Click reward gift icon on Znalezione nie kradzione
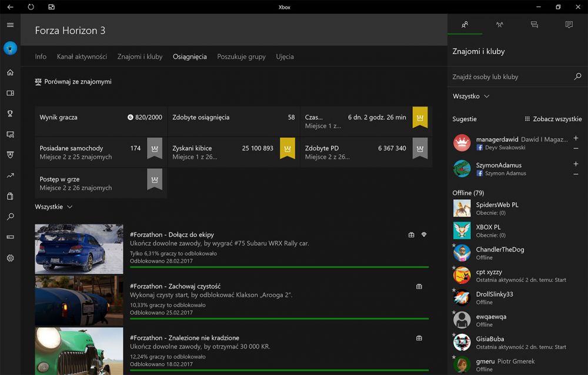This screenshot has height=375, width=588. coord(419,339)
